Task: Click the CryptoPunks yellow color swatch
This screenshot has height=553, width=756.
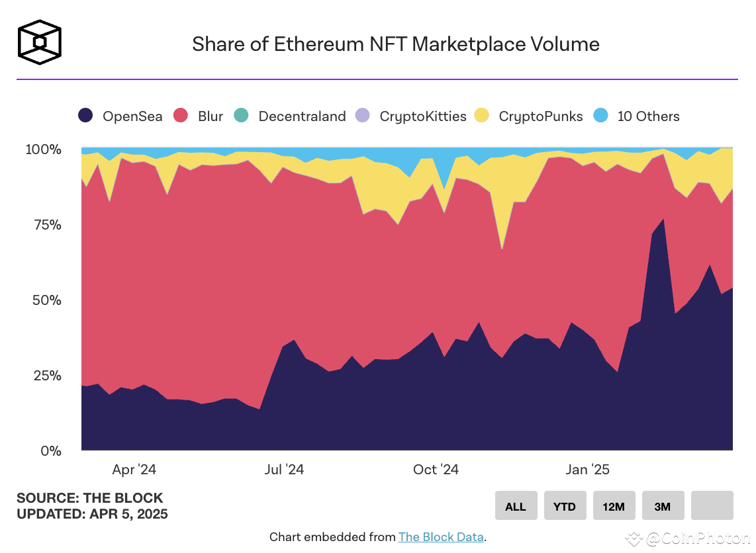Action: (482, 116)
